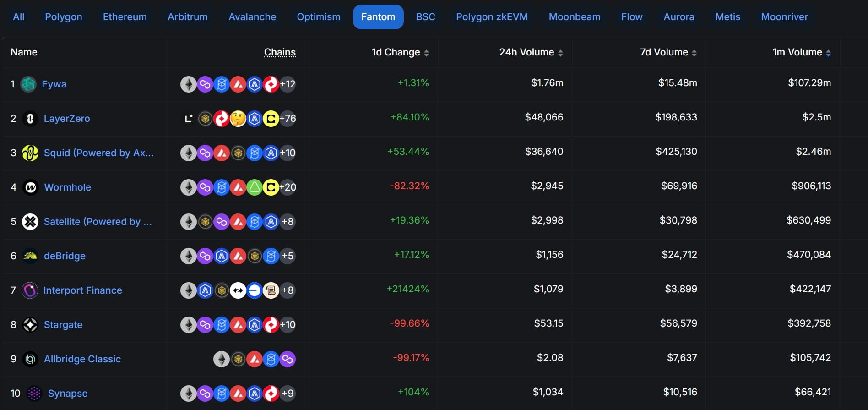Switch to the Ethereum chain tab
The height and width of the screenshot is (410, 868).
(x=125, y=17)
